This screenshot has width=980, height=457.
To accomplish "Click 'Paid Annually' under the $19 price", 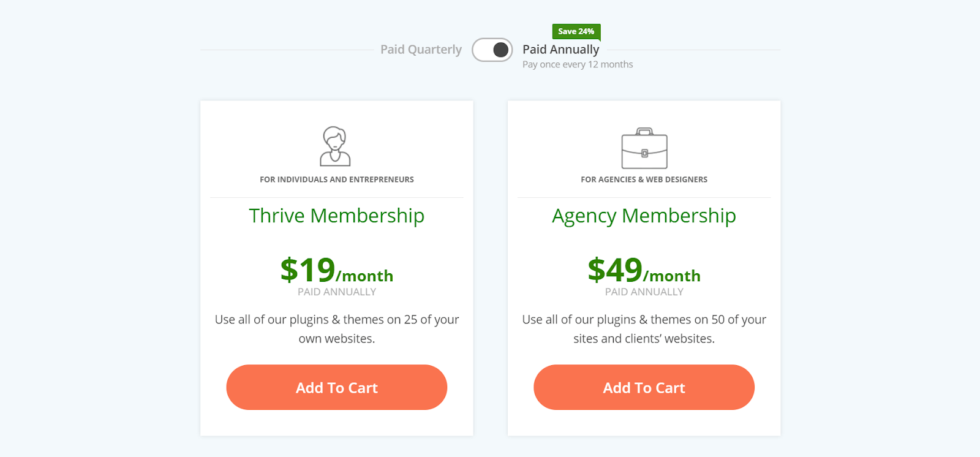I will (x=337, y=292).
